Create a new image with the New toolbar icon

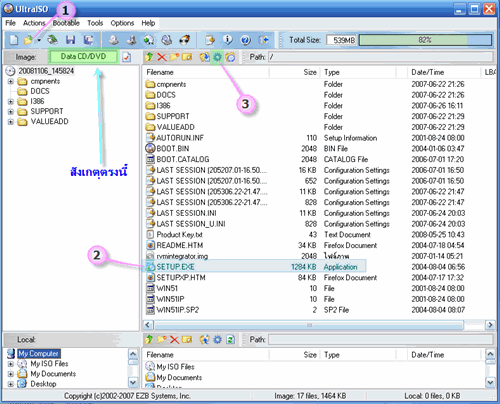pyautogui.click(x=14, y=40)
